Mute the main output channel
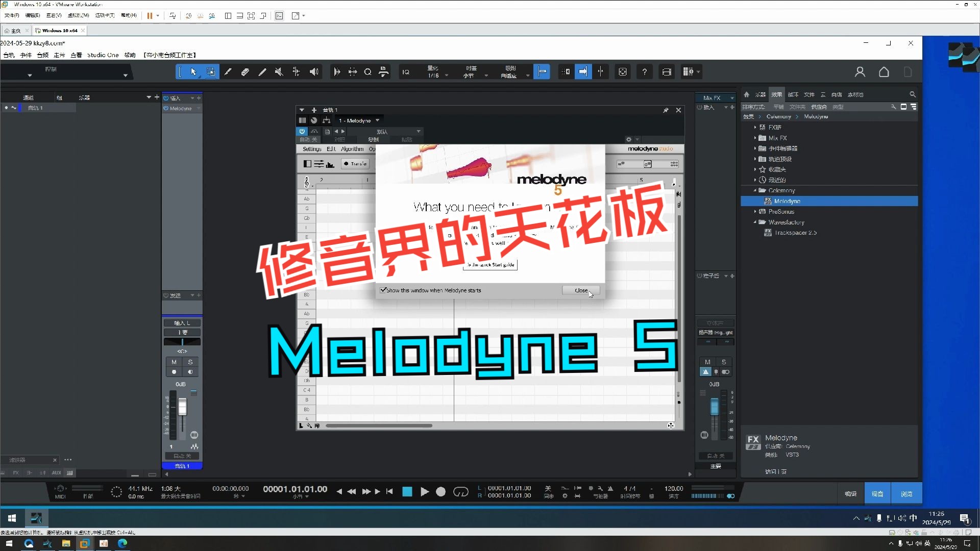This screenshot has height=551, width=980. (x=707, y=362)
